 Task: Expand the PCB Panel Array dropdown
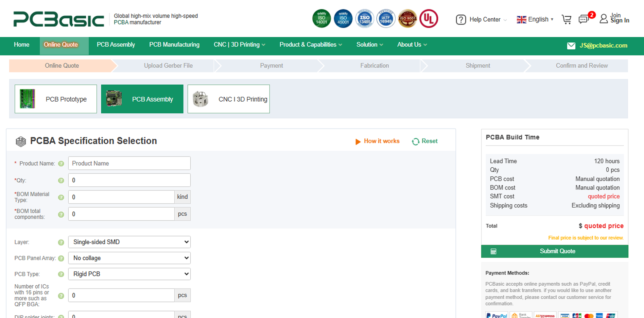(x=129, y=258)
